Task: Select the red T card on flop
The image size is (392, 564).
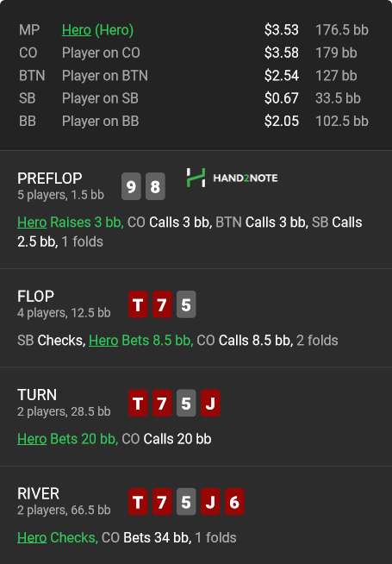Action: tap(138, 304)
